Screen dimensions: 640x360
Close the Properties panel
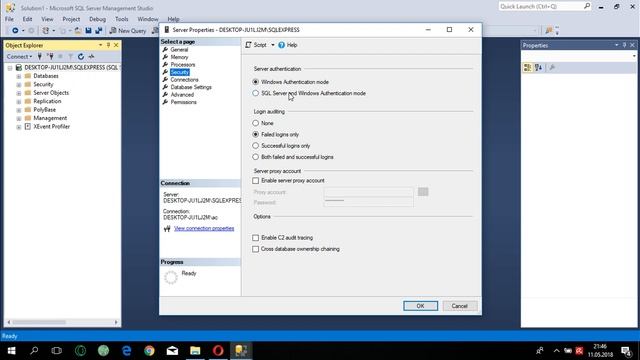[x=632, y=45]
